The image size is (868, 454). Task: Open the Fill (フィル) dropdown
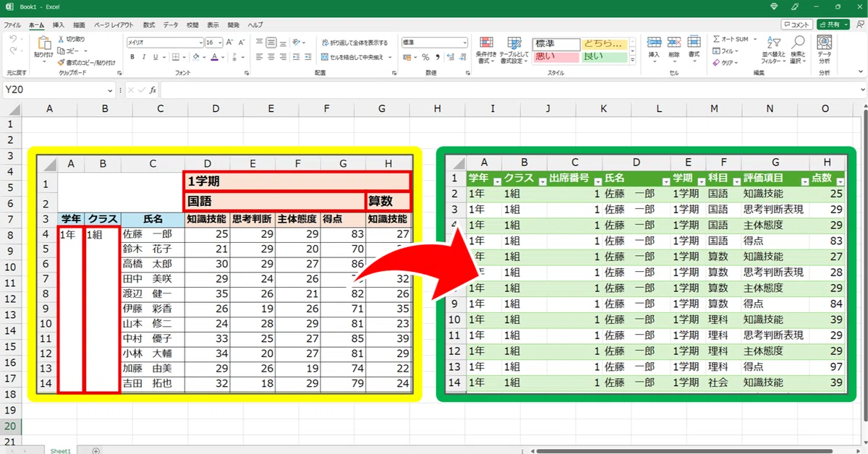(726, 51)
